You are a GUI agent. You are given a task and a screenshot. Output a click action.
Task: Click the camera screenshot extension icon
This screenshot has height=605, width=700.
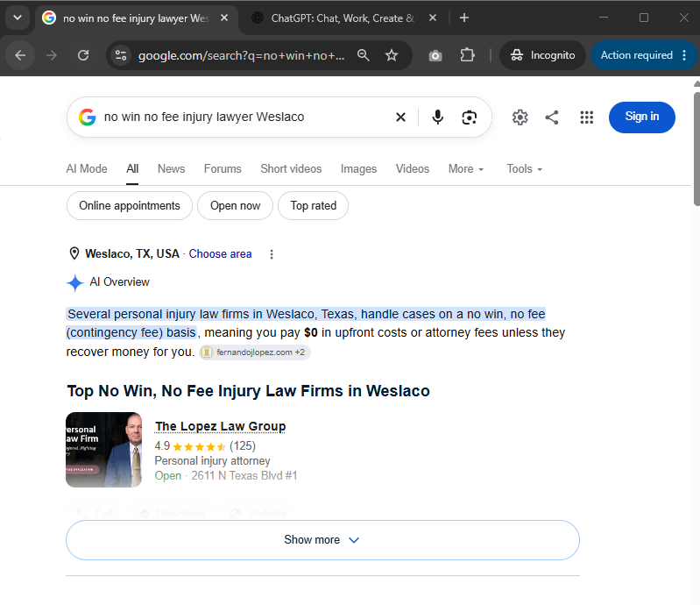pos(435,55)
